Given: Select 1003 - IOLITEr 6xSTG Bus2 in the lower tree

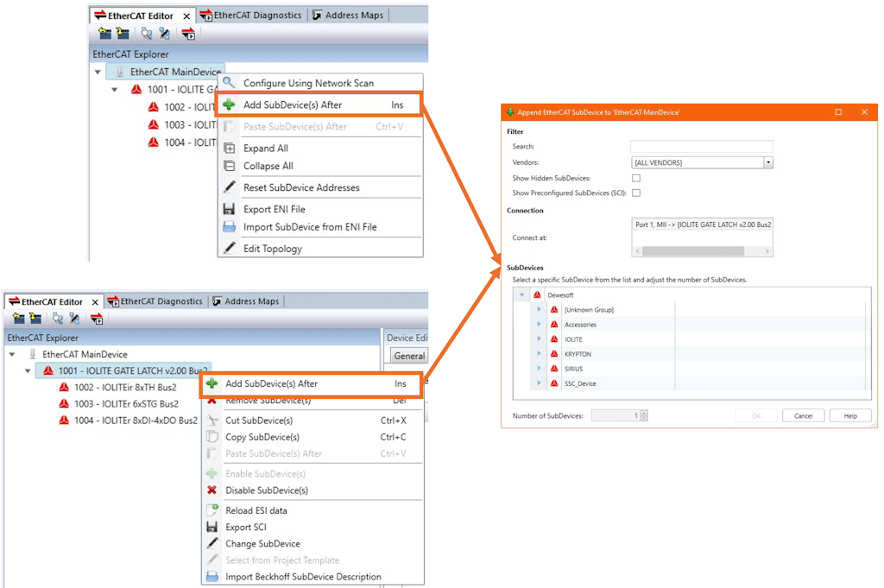Looking at the screenshot, I should pyautogui.click(x=126, y=403).
